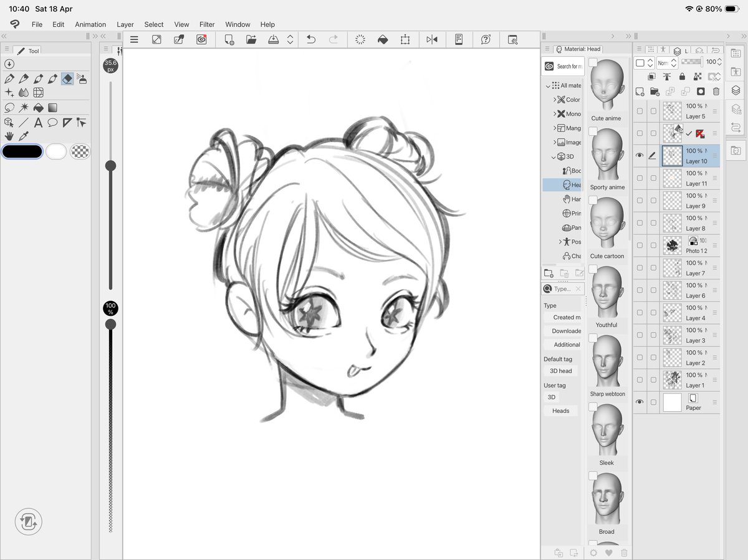Click the Additional type filter
The height and width of the screenshot is (560, 748).
click(x=563, y=344)
